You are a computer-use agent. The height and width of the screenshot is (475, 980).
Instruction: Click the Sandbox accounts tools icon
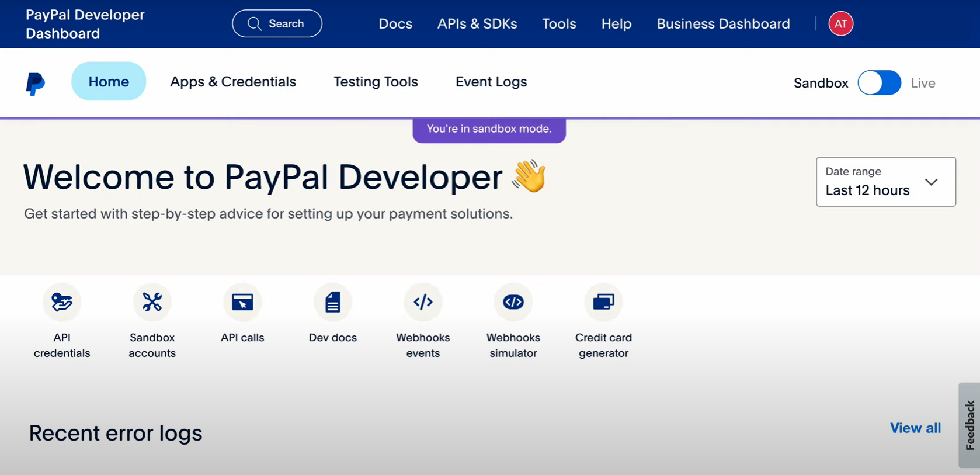(x=152, y=302)
